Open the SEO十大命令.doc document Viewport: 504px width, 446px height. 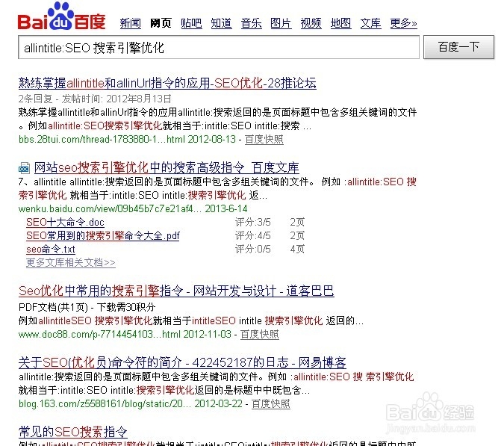pyautogui.click(x=65, y=222)
